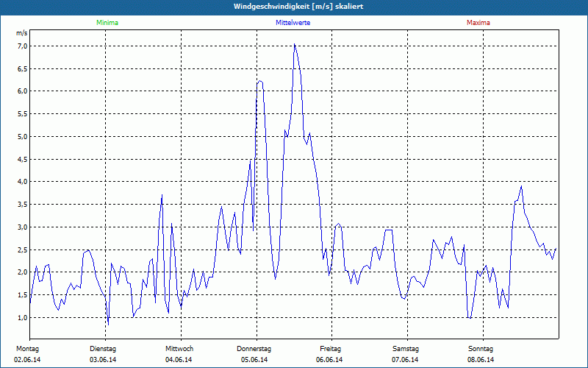588x368 pixels.
Task: Click the m/s axis unit label
Action: (21, 33)
